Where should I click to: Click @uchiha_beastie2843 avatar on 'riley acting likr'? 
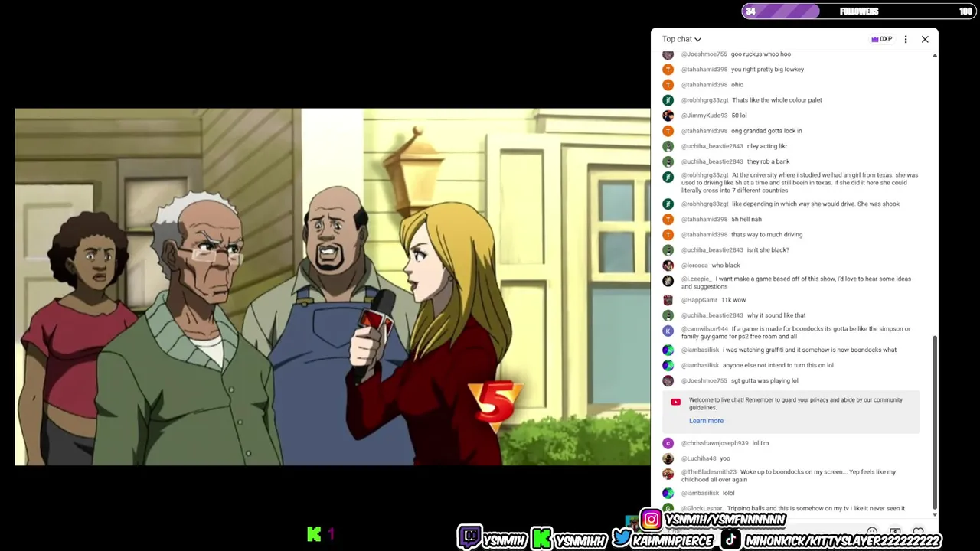tap(668, 146)
